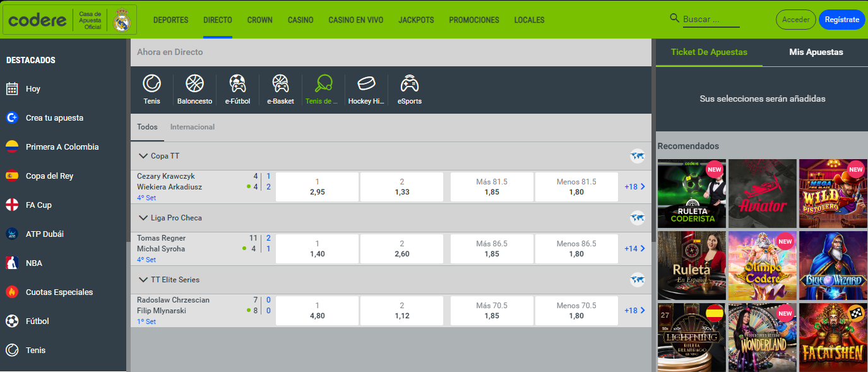Choose the e-Basket category icon
The width and height of the screenshot is (868, 372).
280,84
